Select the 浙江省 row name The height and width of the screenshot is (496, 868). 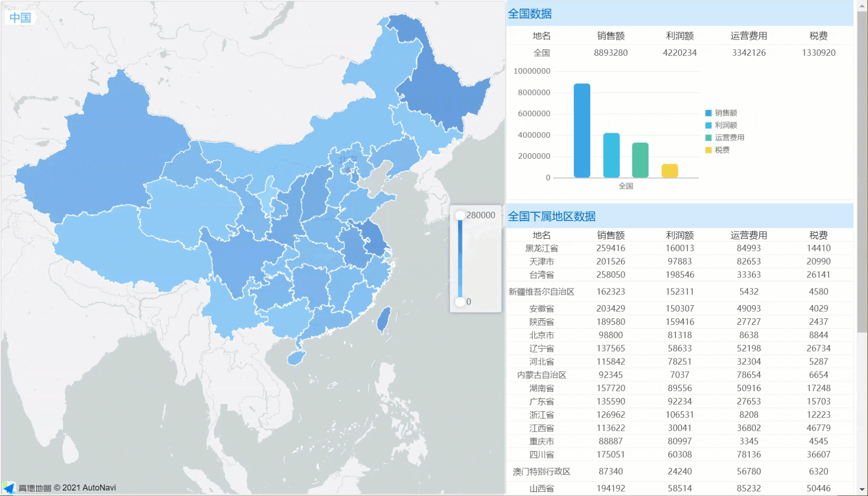(x=542, y=415)
